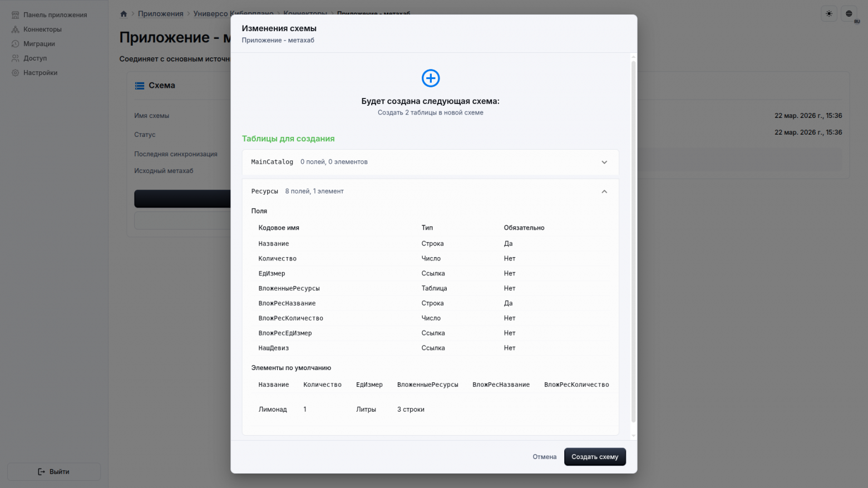Image resolution: width=868 pixels, height=488 pixels.
Task: Click the Количество field row
Action: [431, 259]
